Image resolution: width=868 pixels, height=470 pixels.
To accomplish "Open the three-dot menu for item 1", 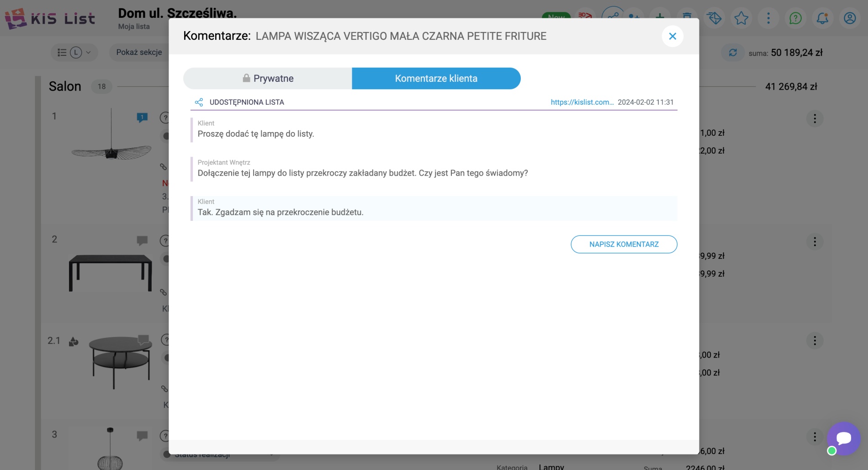I will tap(815, 118).
